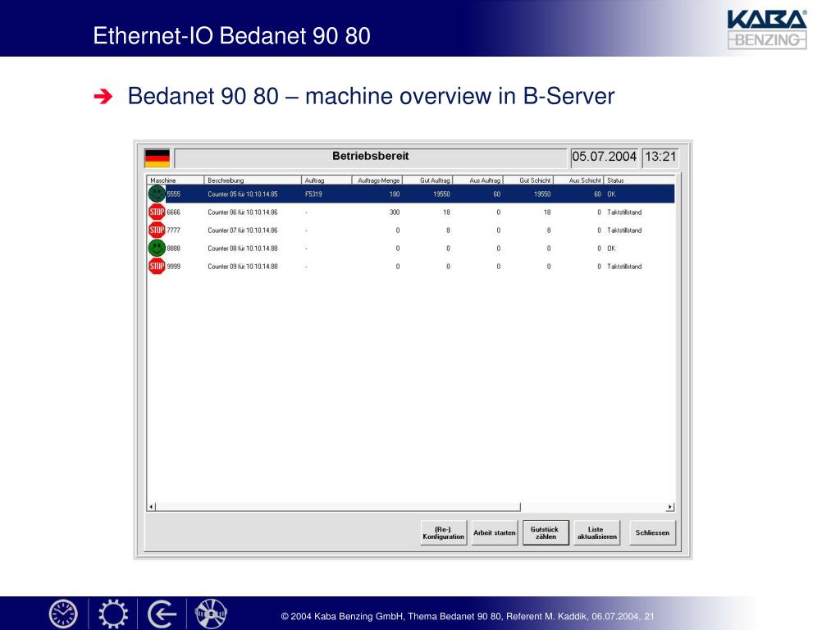Select 'Counter 05 für 10.10.14.85' description
Viewport: 840px width, 630px height.
(x=243, y=194)
